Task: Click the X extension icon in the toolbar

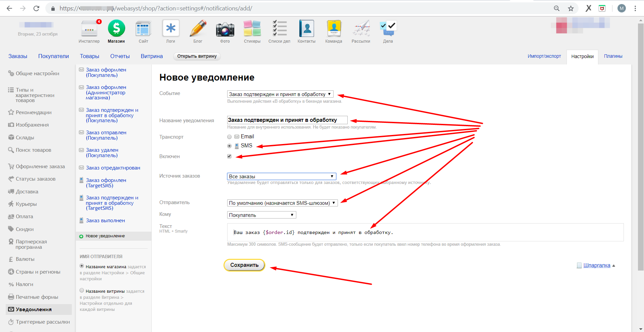Action: tap(588, 8)
